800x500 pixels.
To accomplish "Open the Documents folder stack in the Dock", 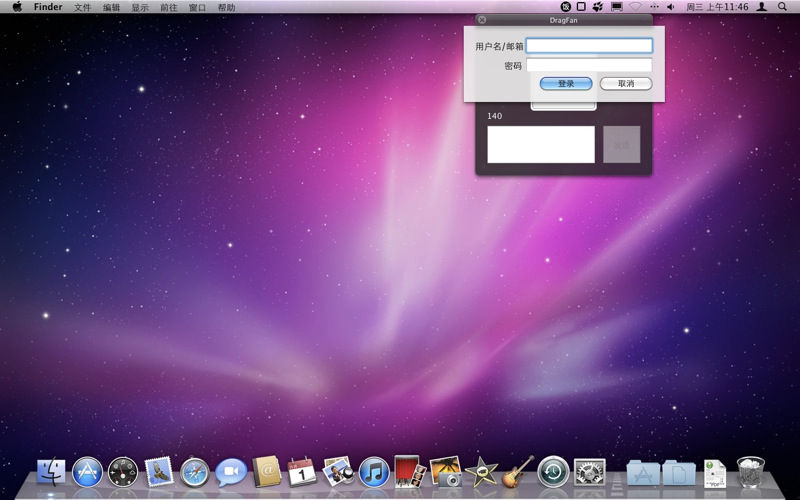I will coord(679,472).
